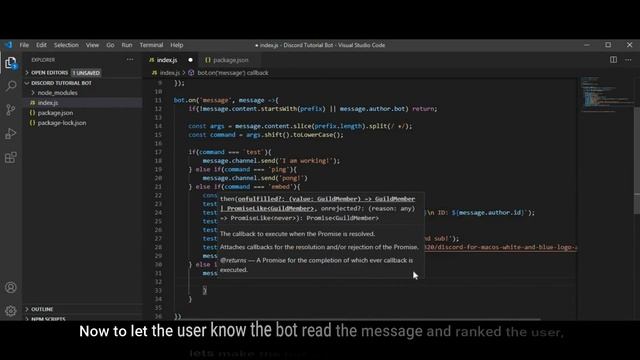Open the Help menu
This screenshot has height=360, width=640.
[x=176, y=45]
